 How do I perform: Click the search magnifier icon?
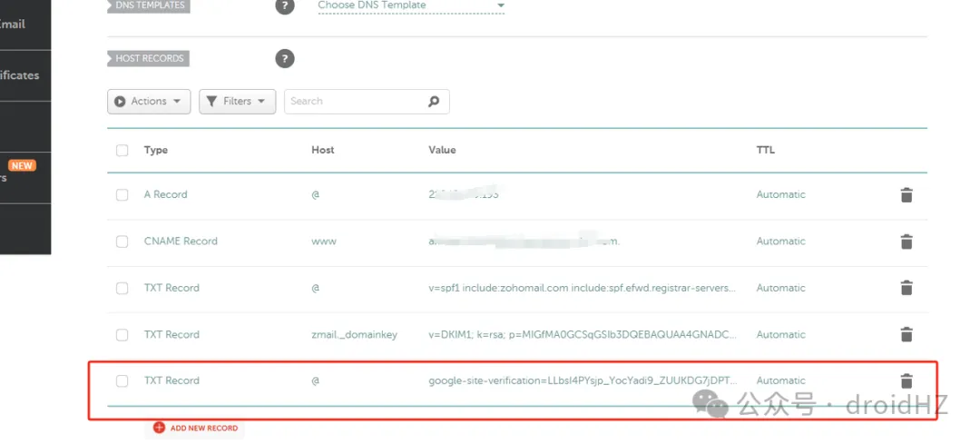coord(434,102)
